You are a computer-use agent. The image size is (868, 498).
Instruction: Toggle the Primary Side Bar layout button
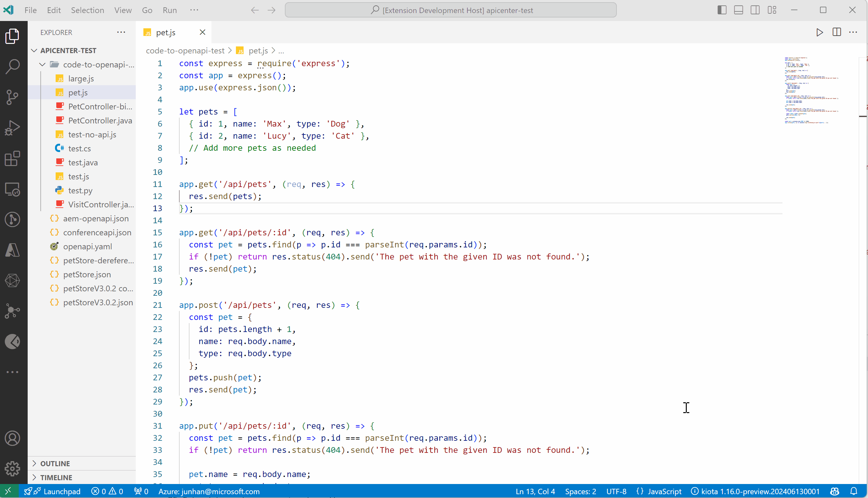tap(722, 10)
